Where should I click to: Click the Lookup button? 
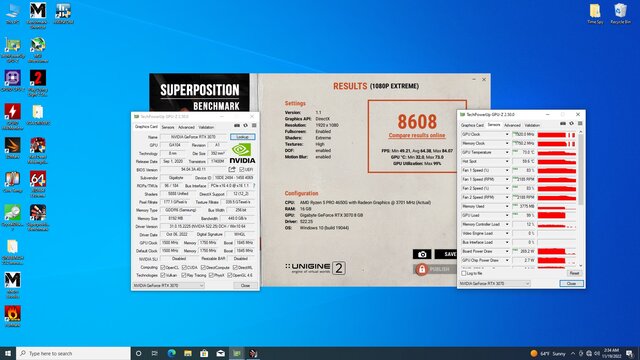pyautogui.click(x=242, y=137)
